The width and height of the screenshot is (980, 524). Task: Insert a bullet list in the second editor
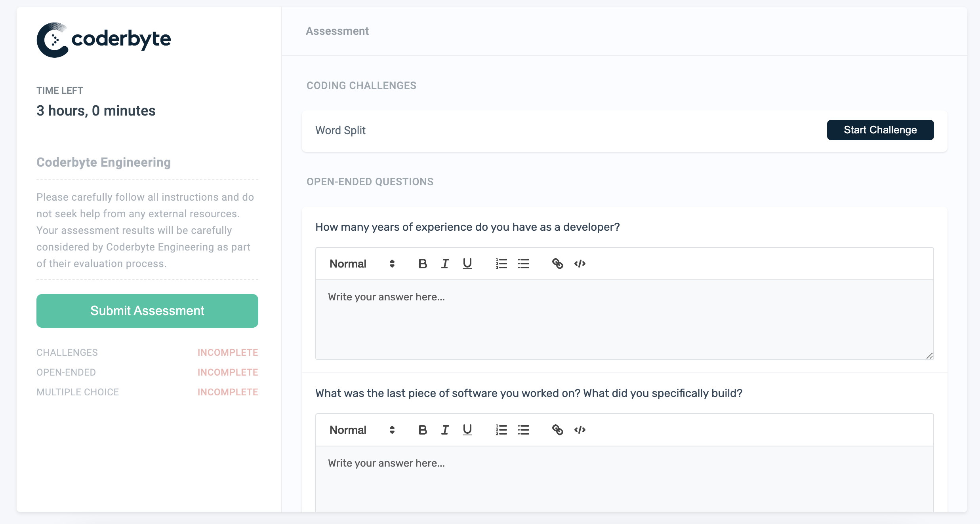click(523, 430)
